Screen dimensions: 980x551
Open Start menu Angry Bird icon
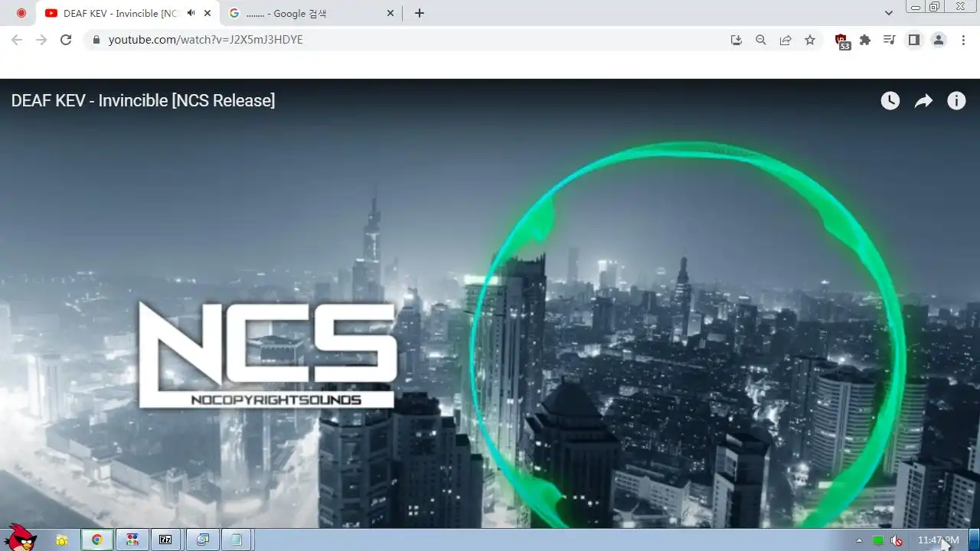(x=21, y=539)
